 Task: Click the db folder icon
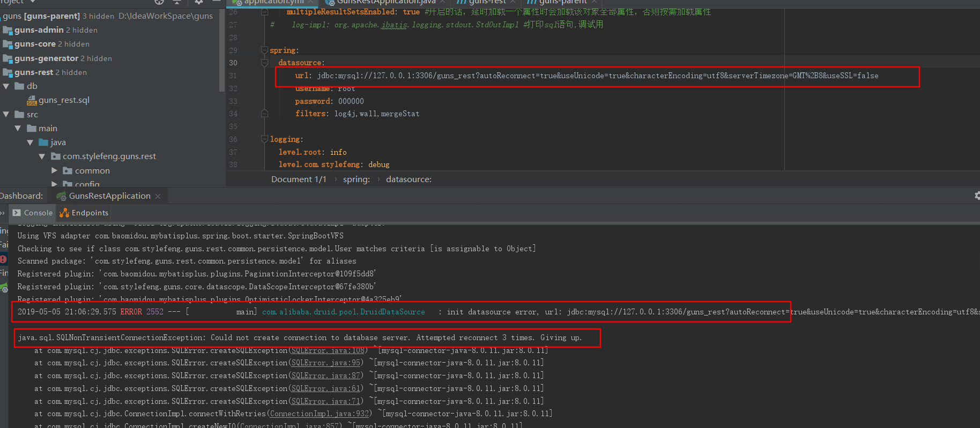click(19, 86)
